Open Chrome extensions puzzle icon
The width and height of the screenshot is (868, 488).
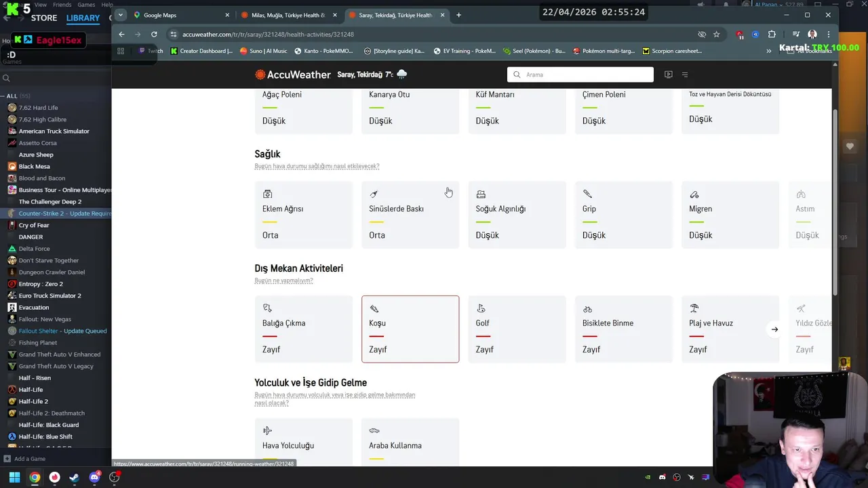[772, 34]
